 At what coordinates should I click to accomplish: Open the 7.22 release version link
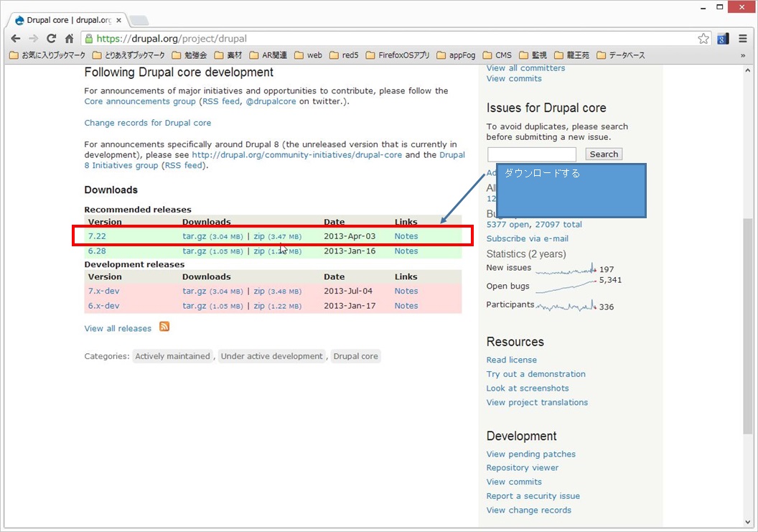coord(97,236)
